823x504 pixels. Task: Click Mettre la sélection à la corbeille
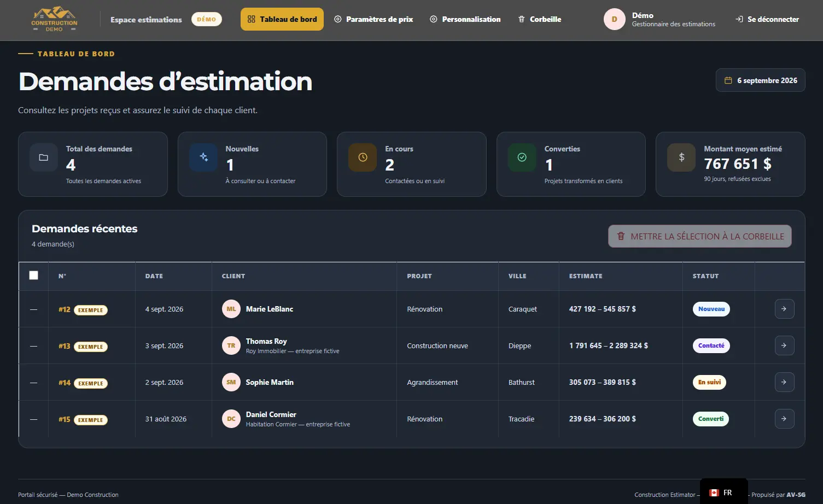click(700, 236)
